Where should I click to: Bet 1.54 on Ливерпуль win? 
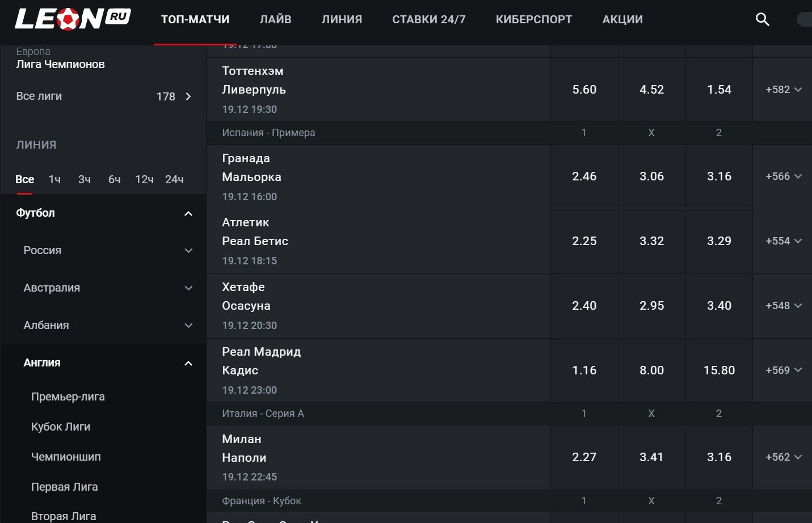(x=719, y=90)
